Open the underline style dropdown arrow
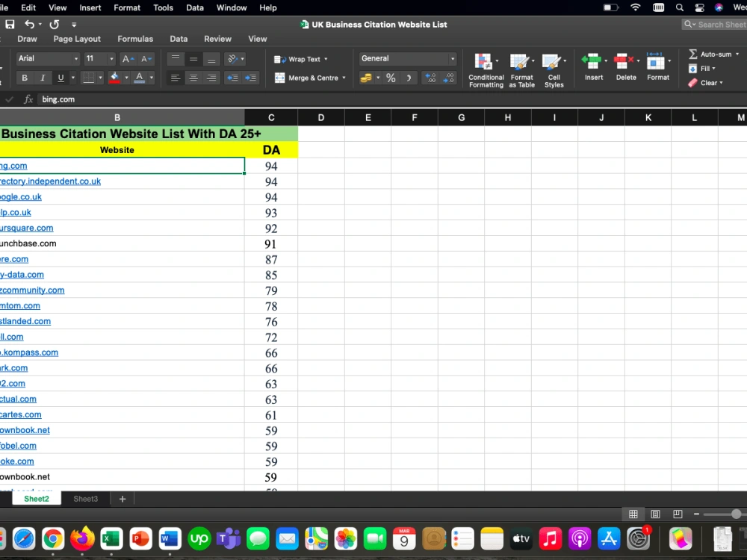The image size is (747, 560). click(73, 78)
